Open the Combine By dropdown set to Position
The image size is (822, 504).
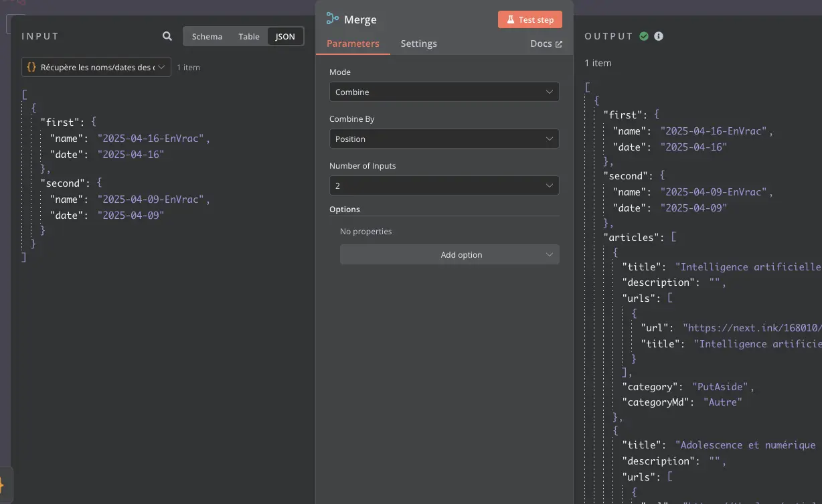444,139
